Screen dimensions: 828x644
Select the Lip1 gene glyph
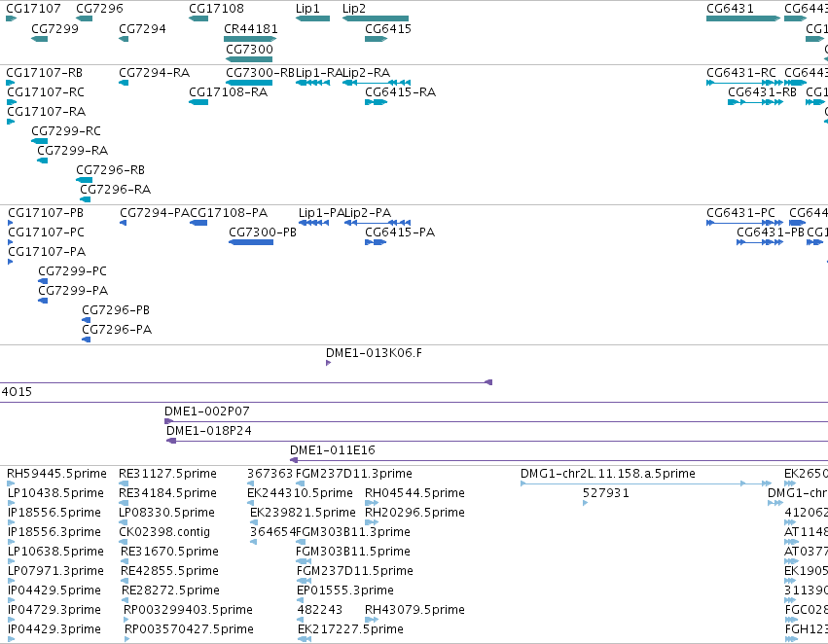(312, 18)
